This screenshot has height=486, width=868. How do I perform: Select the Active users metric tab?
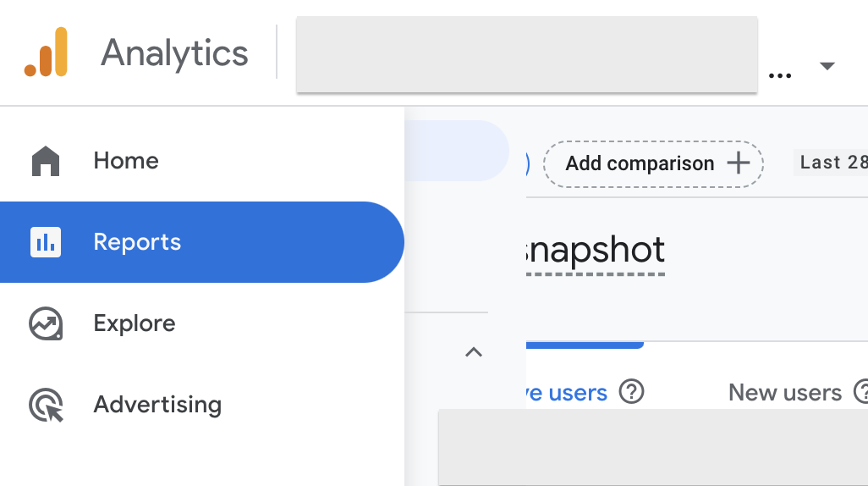(x=566, y=393)
